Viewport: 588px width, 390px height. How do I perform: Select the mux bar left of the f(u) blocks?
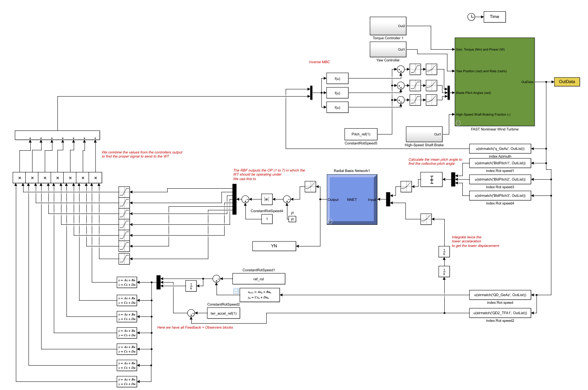[x=311, y=93]
